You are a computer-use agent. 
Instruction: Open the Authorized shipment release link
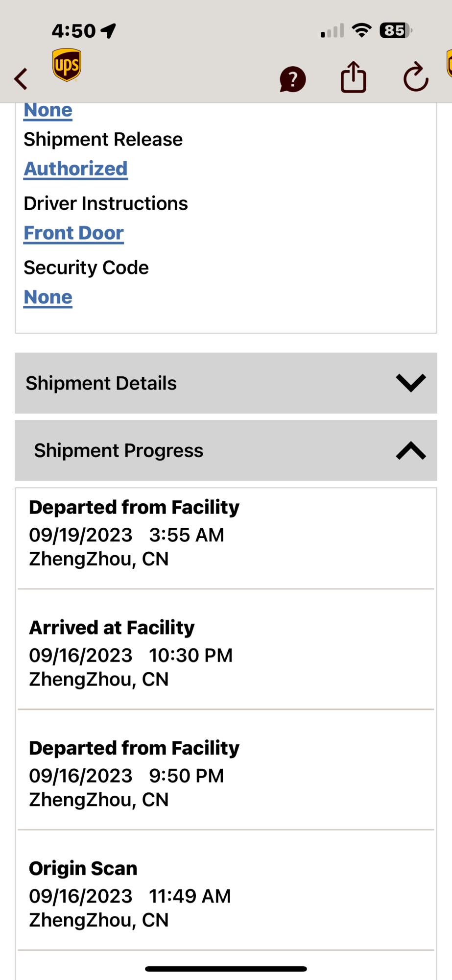(76, 169)
